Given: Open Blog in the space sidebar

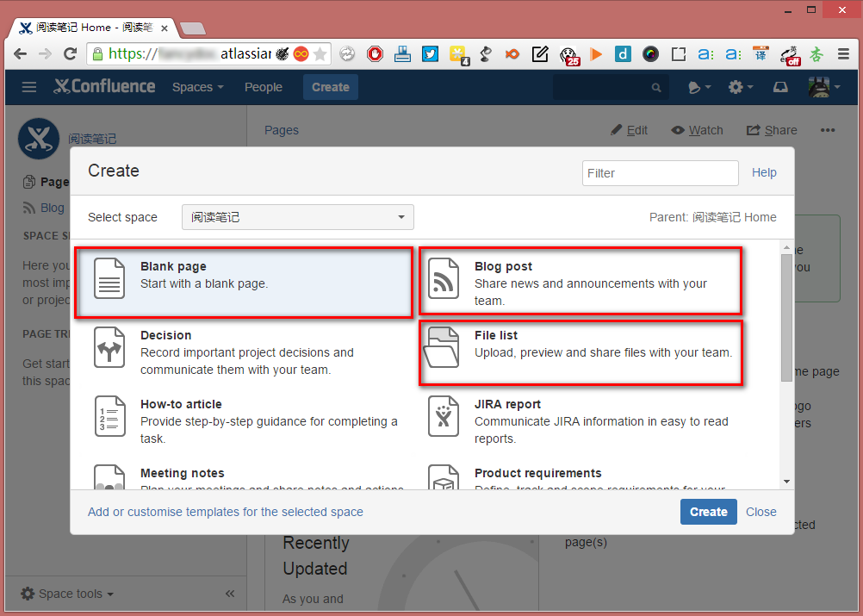Looking at the screenshot, I should [44, 208].
